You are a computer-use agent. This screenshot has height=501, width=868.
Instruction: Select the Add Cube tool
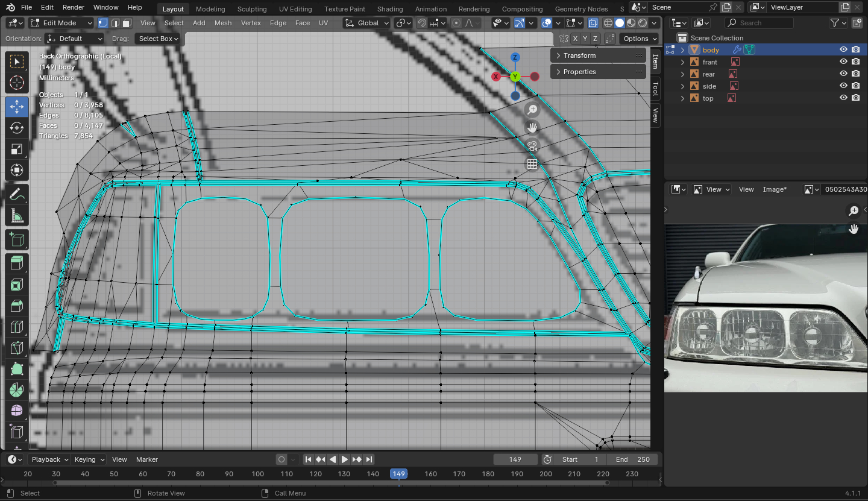pos(17,239)
